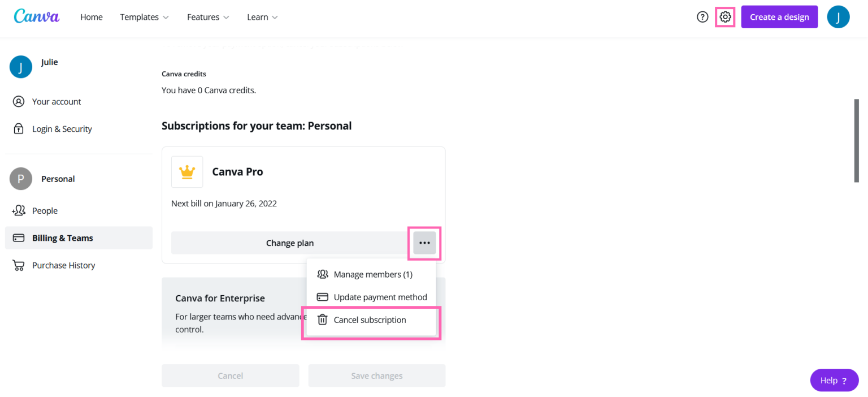Click the Purchase History cart icon

[19, 265]
